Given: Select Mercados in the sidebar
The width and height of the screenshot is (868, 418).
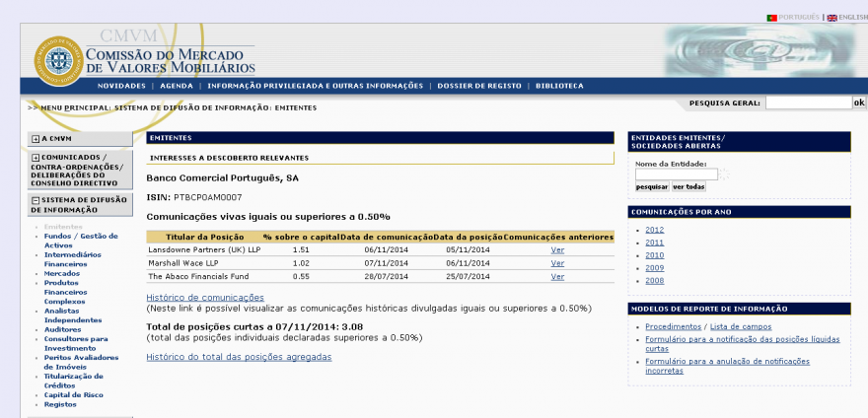Looking at the screenshot, I should (62, 273).
